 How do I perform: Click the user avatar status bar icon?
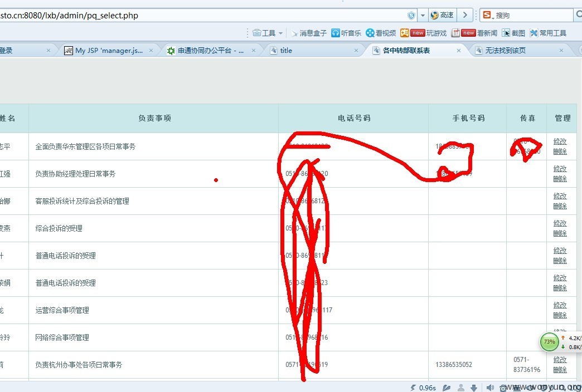[x=460, y=388]
